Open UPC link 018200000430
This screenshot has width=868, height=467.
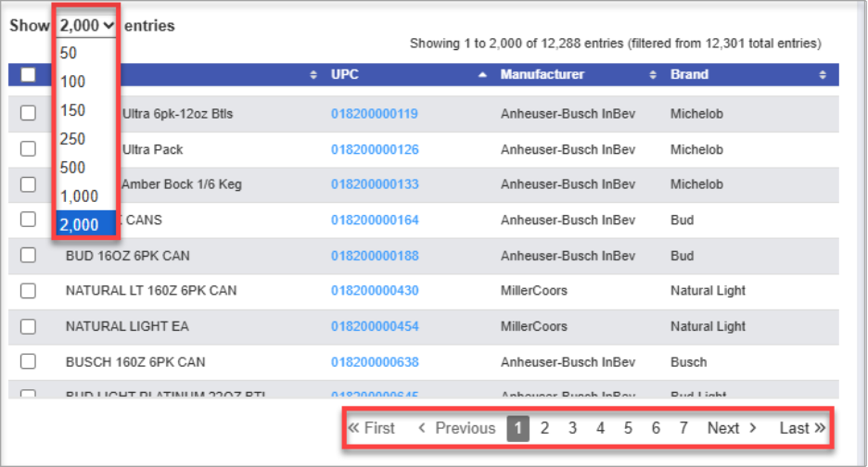375,291
